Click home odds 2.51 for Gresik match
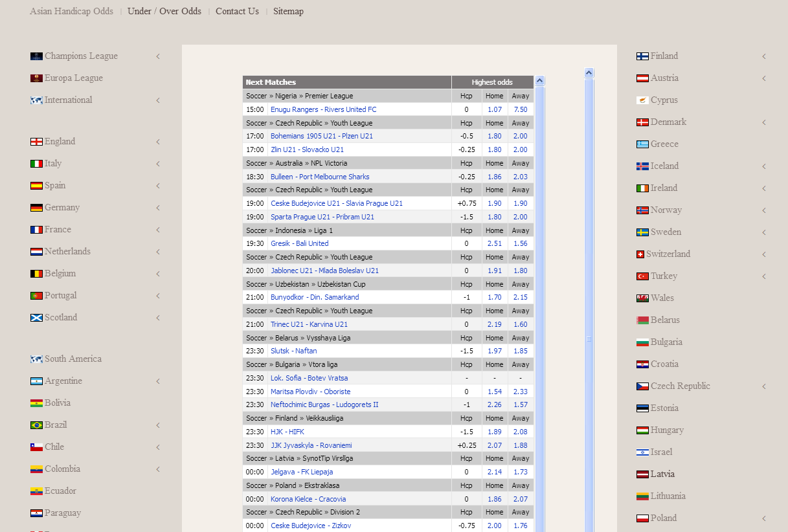Viewport: 788px width, 532px height. [494, 243]
